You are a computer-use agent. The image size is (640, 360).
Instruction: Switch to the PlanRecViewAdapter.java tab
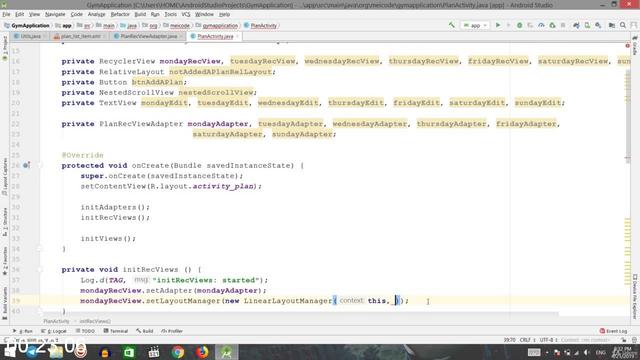149,36
